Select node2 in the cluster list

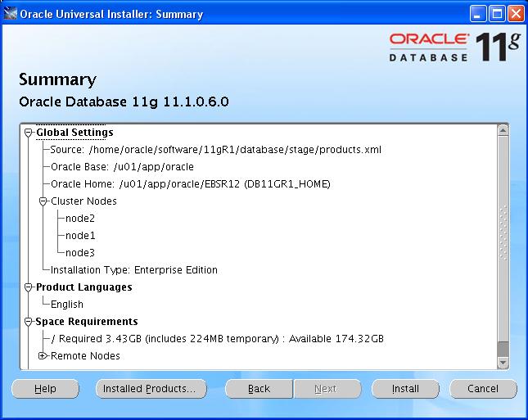(80, 219)
